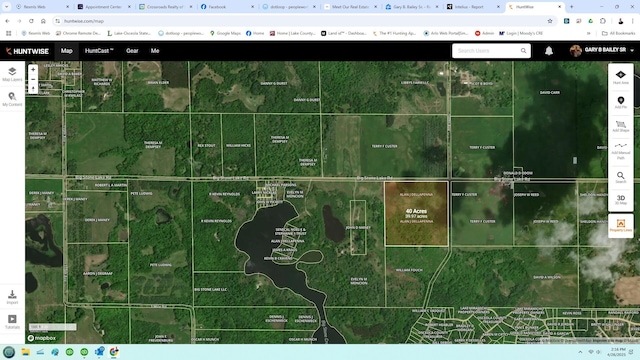This screenshot has height=360, width=640.
Task: Select the Add Shape tool
Action: click(x=620, y=126)
